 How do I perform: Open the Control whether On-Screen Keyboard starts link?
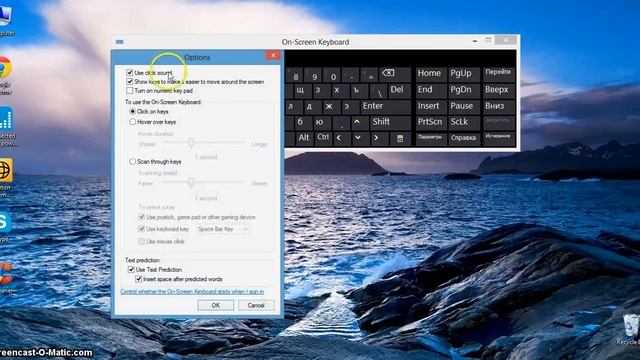192,291
